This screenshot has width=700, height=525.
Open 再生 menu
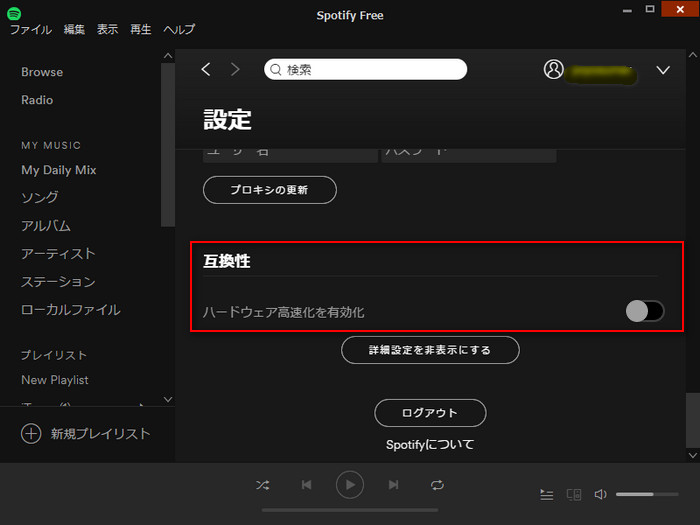pos(141,29)
